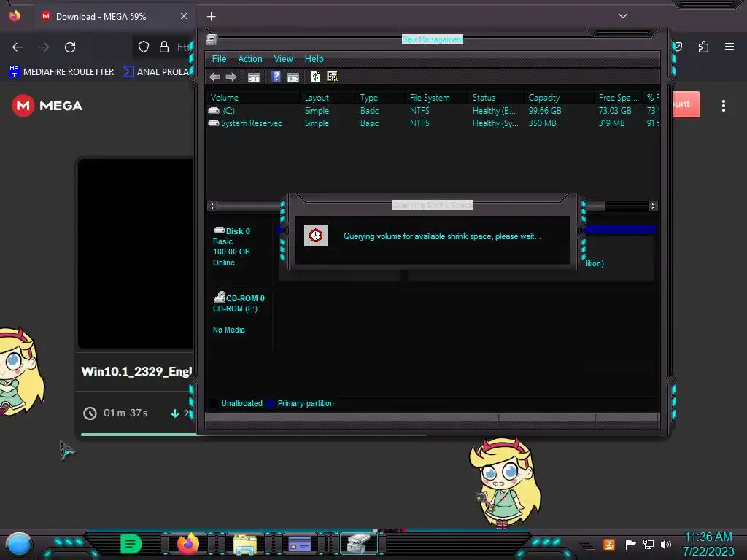Open the Help menu
The height and width of the screenshot is (560, 747).
[x=314, y=59]
